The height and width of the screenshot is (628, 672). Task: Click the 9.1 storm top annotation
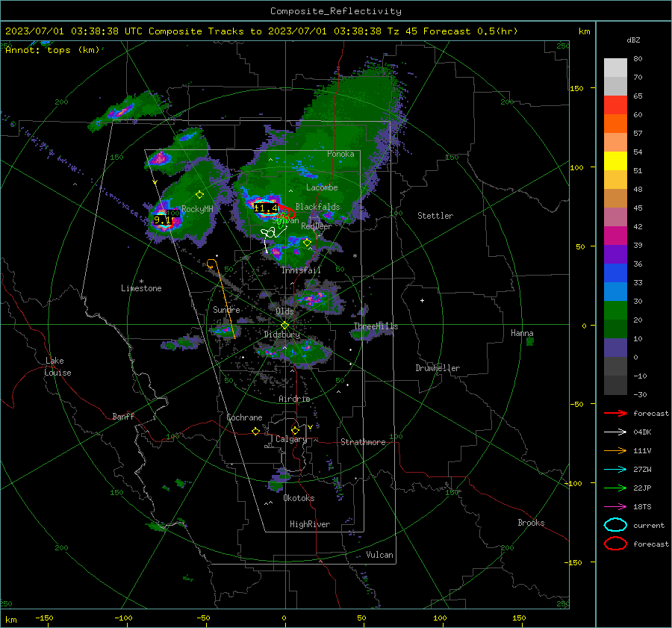pos(162,220)
